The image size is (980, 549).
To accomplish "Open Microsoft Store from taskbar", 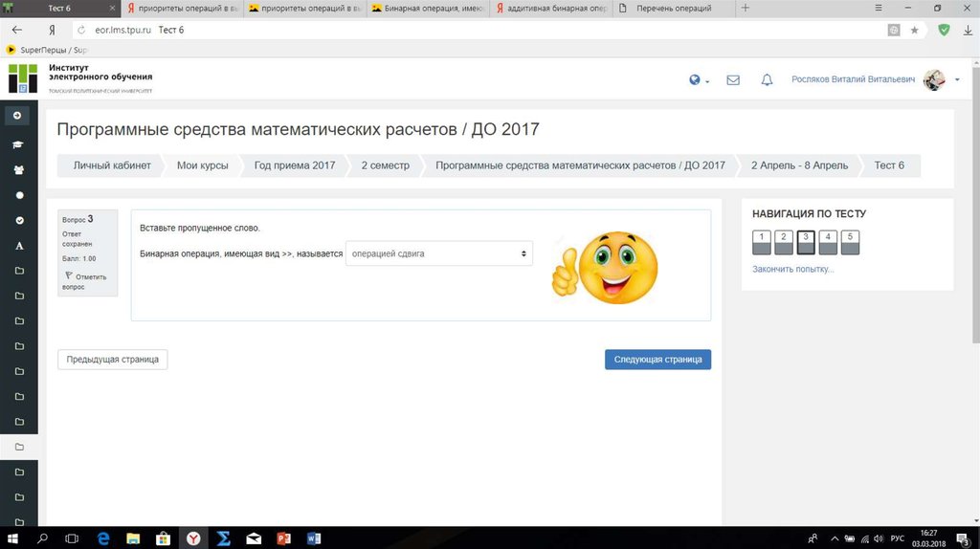I will (x=163, y=538).
